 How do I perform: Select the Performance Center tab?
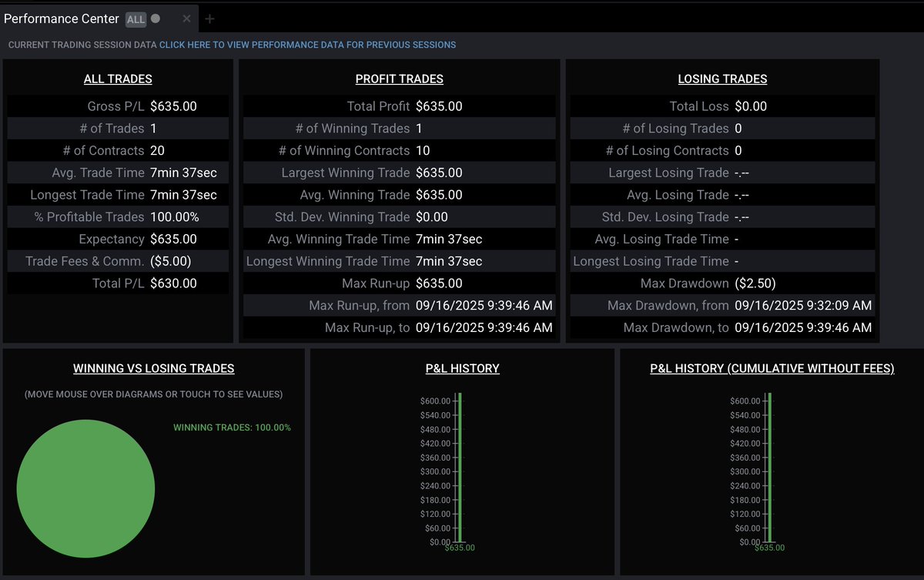pyautogui.click(x=62, y=18)
